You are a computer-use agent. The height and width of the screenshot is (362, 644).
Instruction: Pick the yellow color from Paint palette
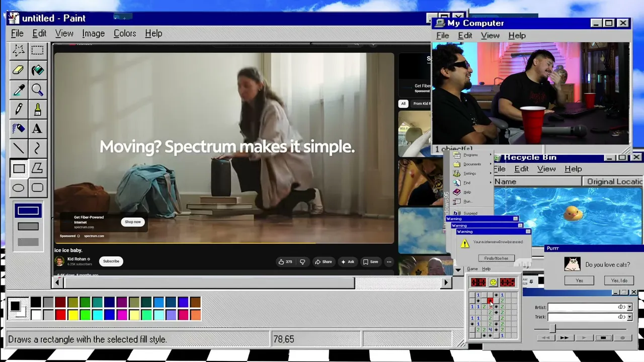point(73,315)
